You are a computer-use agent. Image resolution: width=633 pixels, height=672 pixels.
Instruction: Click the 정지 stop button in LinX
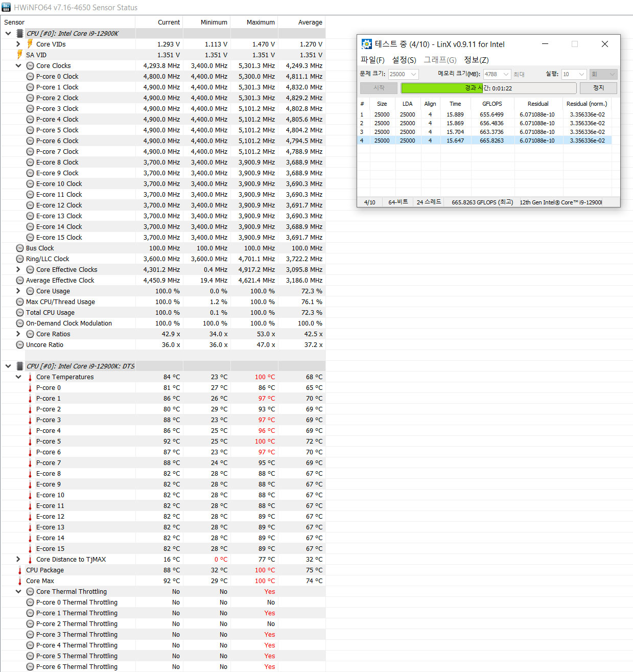point(598,88)
